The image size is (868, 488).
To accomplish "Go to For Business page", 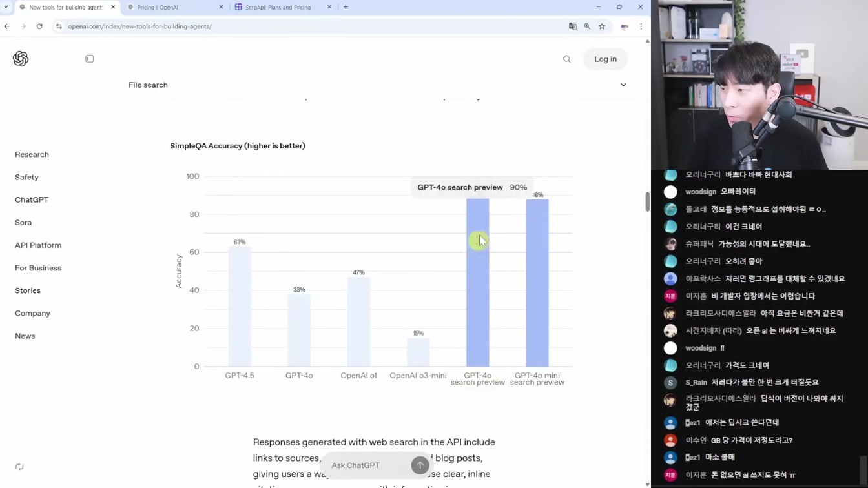I will click(x=38, y=268).
